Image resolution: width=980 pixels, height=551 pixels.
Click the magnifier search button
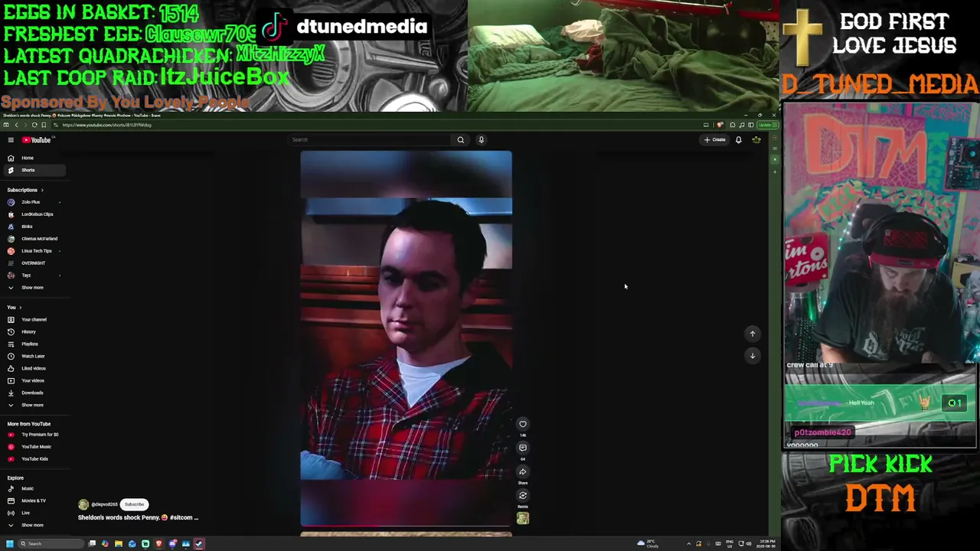pyautogui.click(x=460, y=140)
